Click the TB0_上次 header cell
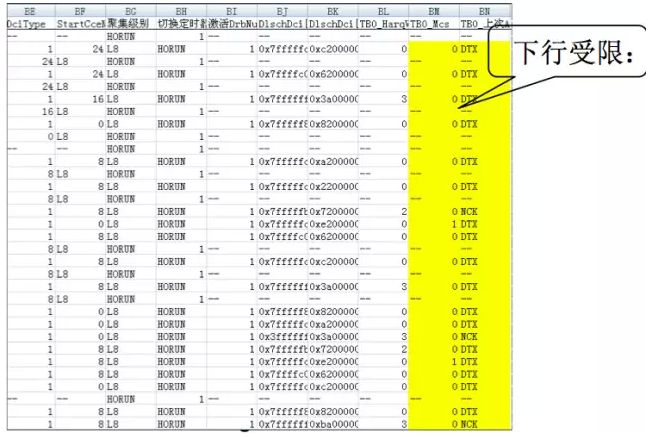 click(x=485, y=24)
